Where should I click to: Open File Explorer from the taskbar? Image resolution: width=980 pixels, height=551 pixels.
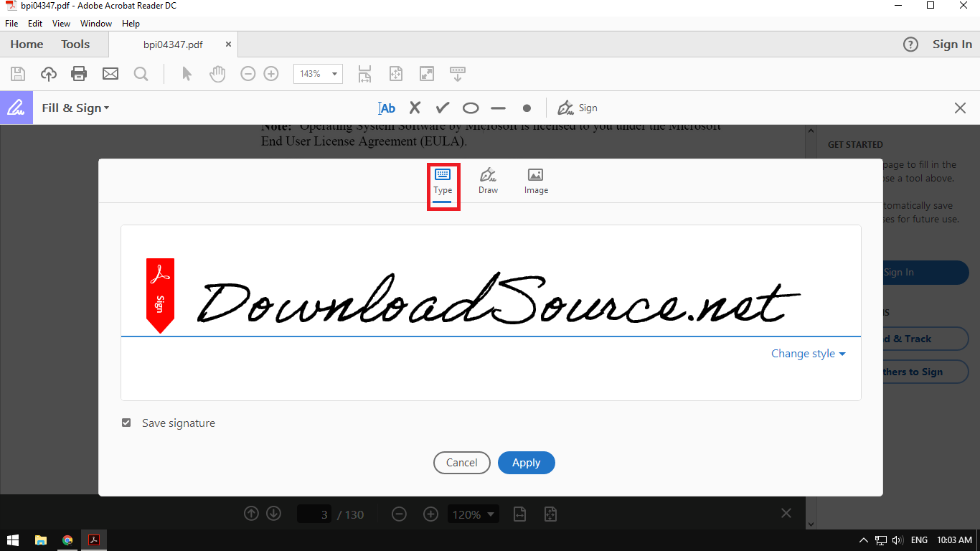pyautogui.click(x=41, y=540)
